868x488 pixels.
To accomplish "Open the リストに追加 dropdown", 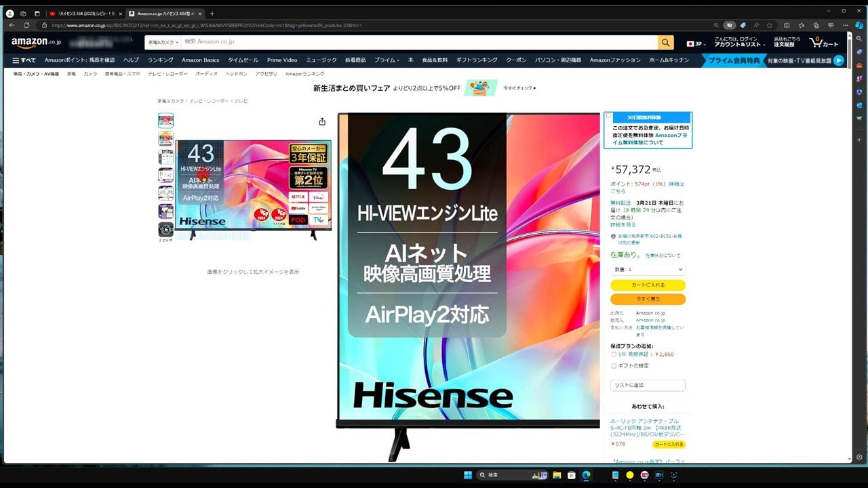I will [648, 385].
